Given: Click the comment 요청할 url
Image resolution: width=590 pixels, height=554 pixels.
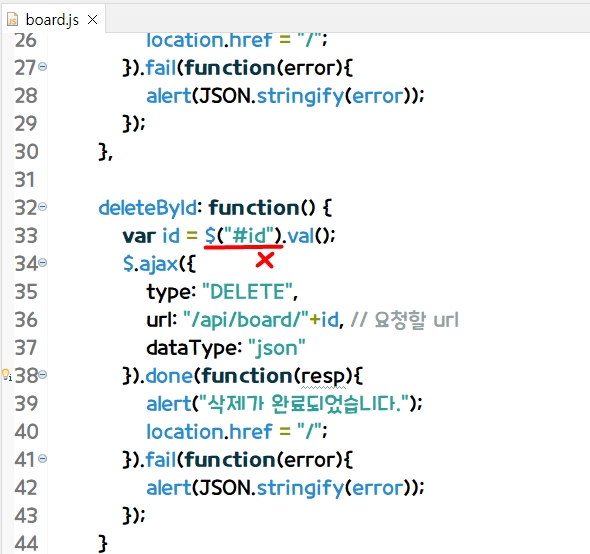Looking at the screenshot, I should click(405, 320).
